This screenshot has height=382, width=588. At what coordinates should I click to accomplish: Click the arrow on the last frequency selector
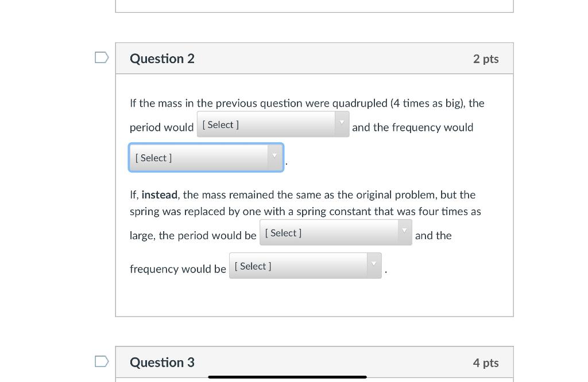point(373,264)
